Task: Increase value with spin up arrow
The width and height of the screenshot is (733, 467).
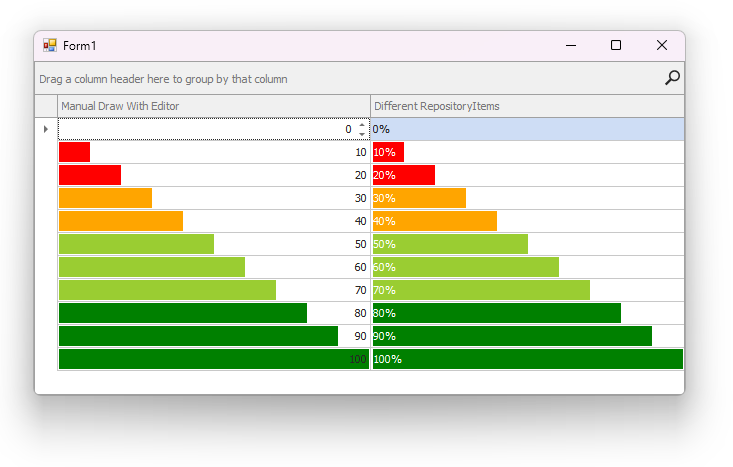Action: (362, 125)
